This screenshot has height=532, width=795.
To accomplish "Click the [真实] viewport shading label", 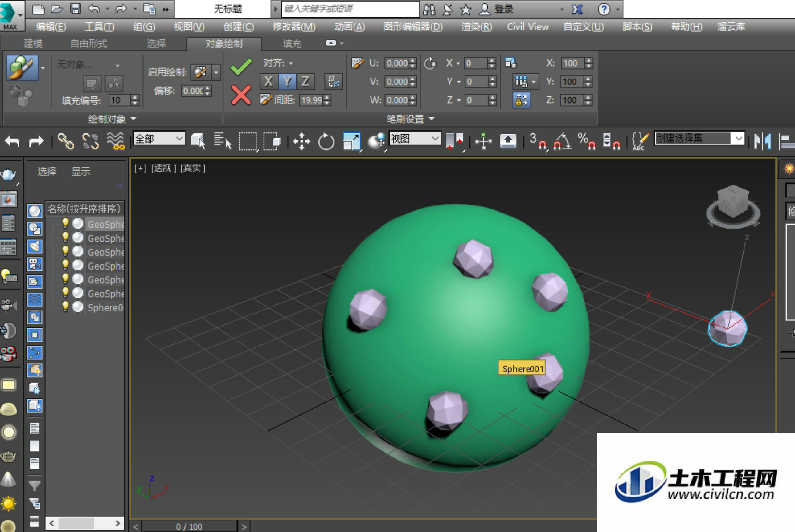I will click(x=193, y=168).
